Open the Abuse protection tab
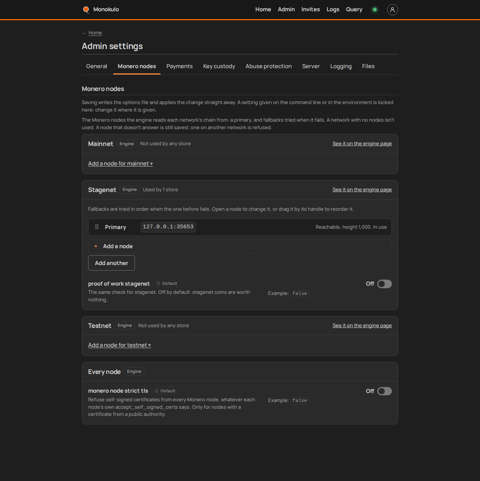The width and height of the screenshot is (480, 481). (269, 66)
